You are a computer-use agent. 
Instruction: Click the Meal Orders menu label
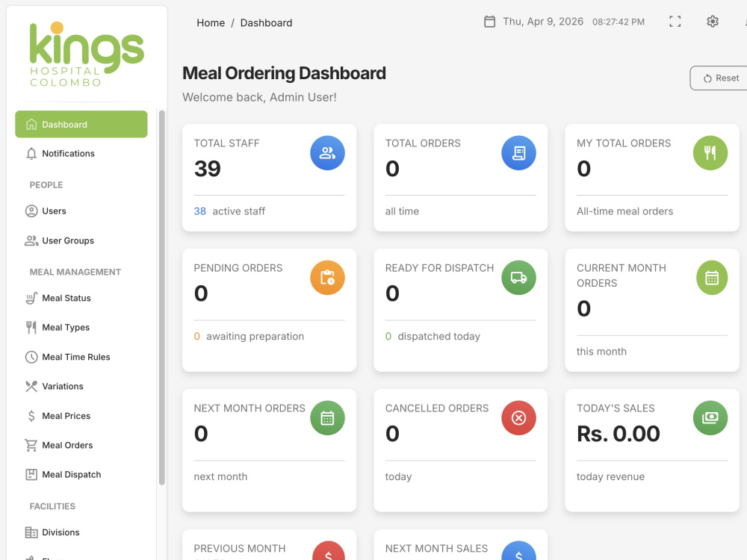pos(67,445)
